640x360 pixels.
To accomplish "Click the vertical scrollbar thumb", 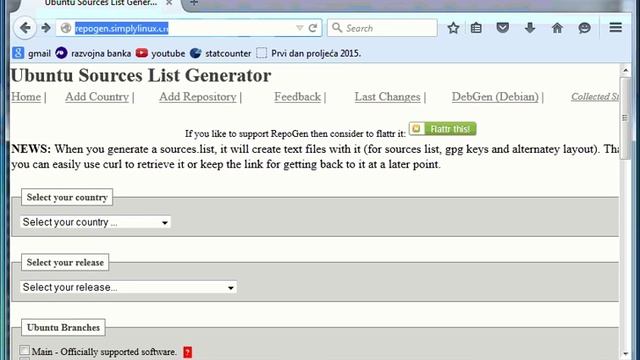I will coord(625,118).
